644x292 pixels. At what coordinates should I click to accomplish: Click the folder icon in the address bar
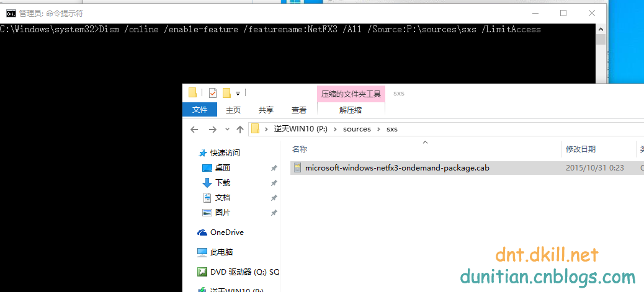[x=256, y=129]
